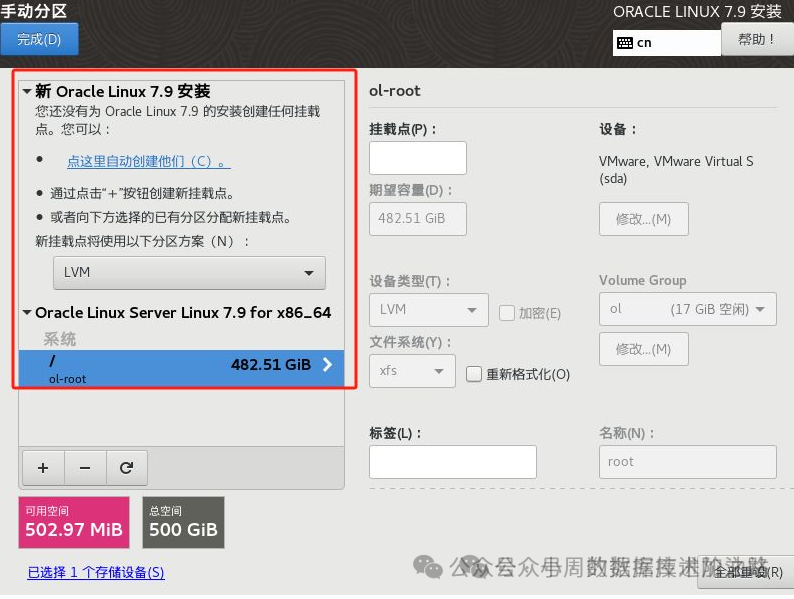
Task: Click the minus button to remove mount point
Action: tap(85, 468)
